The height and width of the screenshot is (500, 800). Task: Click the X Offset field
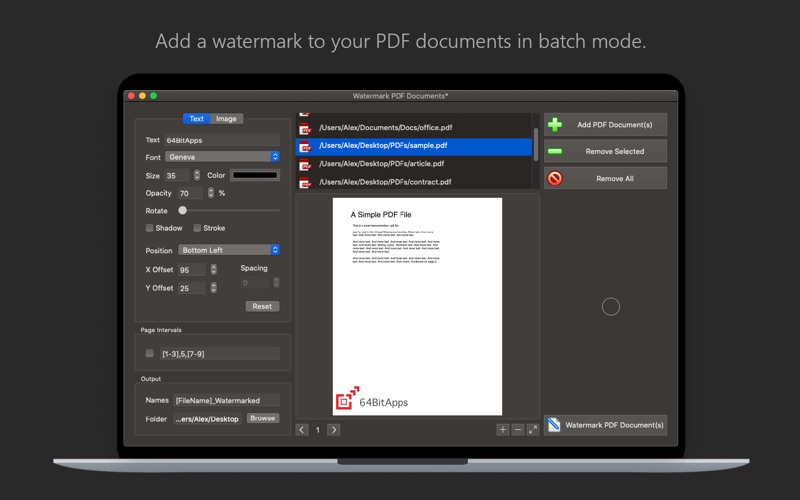(x=192, y=270)
